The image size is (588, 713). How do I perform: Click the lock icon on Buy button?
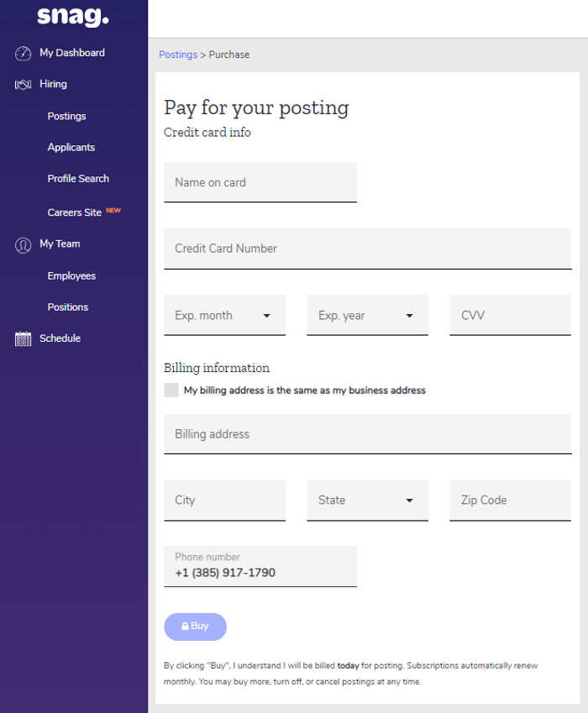tap(185, 626)
